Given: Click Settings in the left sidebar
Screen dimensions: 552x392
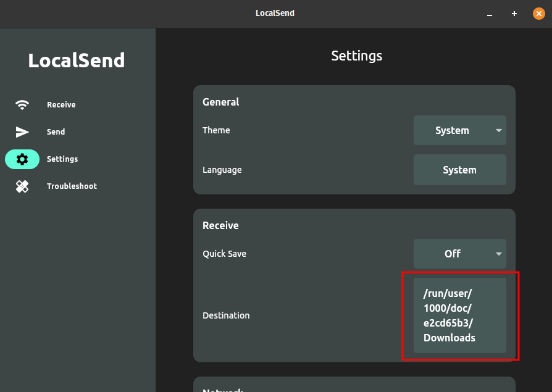Looking at the screenshot, I should [x=62, y=159].
